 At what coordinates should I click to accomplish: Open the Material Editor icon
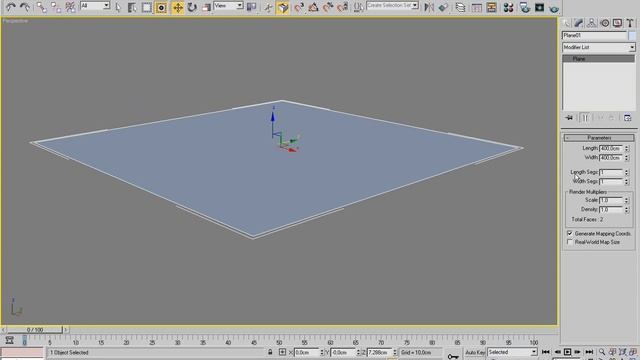pos(508,7)
